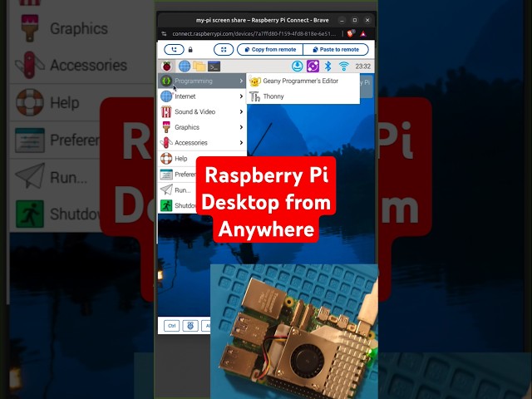Click the disconnect phone button
The image size is (532, 399).
(174, 50)
